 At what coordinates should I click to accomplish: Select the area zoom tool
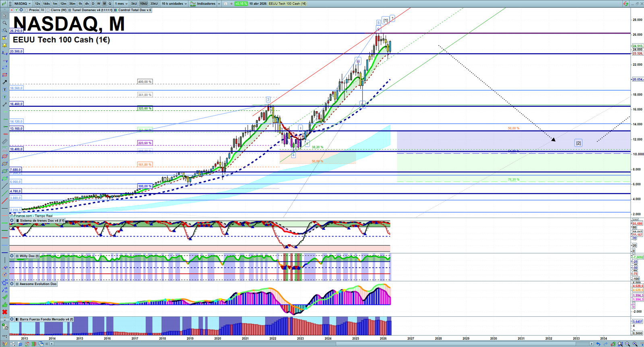4,30
